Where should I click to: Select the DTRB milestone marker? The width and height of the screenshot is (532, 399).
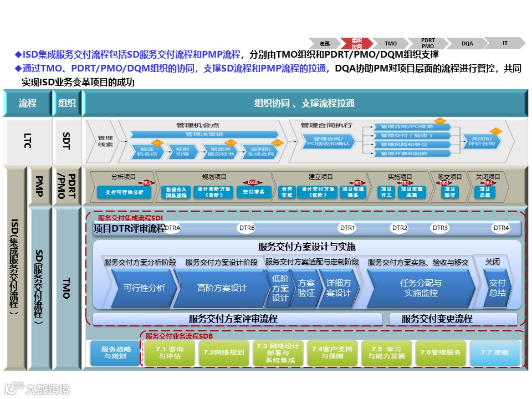pos(247,228)
